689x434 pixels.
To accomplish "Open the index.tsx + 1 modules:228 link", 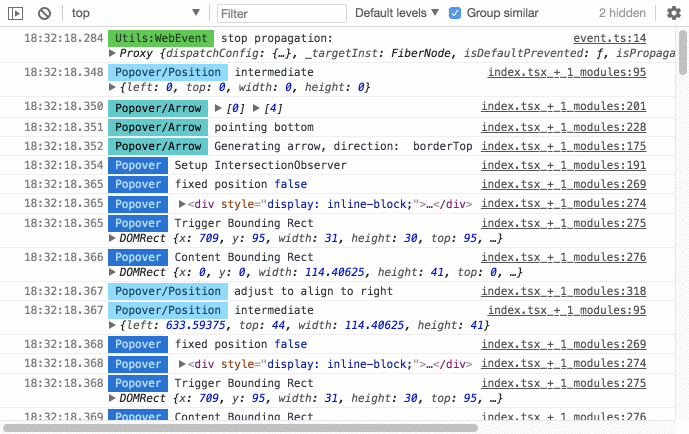I will click(x=563, y=127).
